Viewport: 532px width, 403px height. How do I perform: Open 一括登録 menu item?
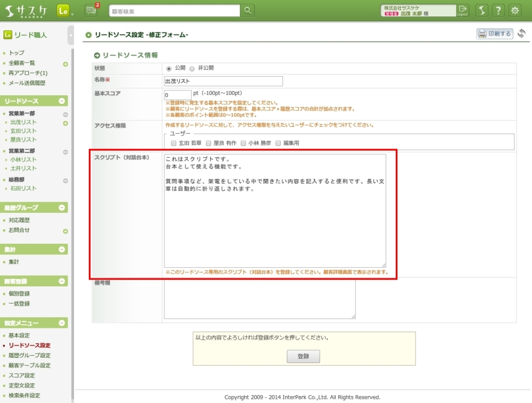[x=19, y=303]
